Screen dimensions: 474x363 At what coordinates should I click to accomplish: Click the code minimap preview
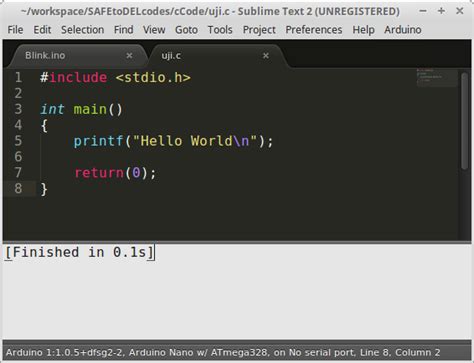coord(437,77)
